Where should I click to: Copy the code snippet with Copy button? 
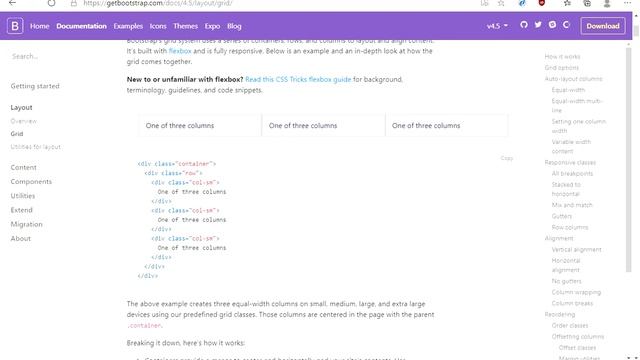(507, 158)
